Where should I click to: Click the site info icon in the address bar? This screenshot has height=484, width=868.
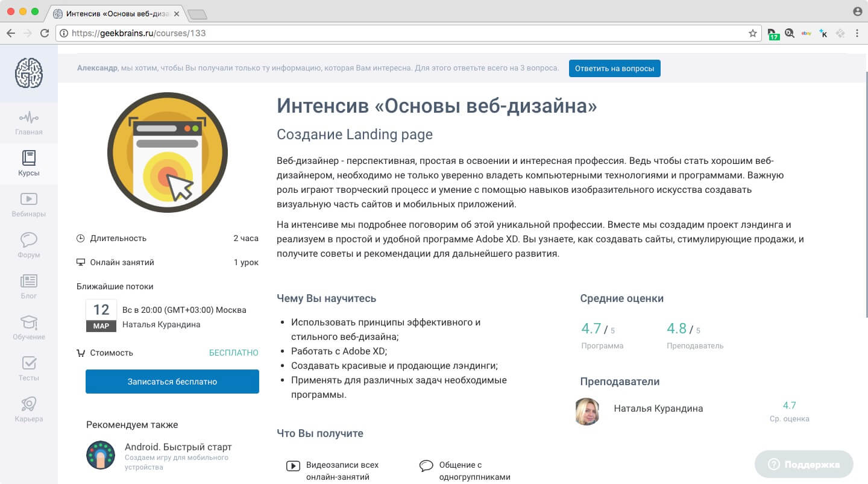(x=64, y=33)
